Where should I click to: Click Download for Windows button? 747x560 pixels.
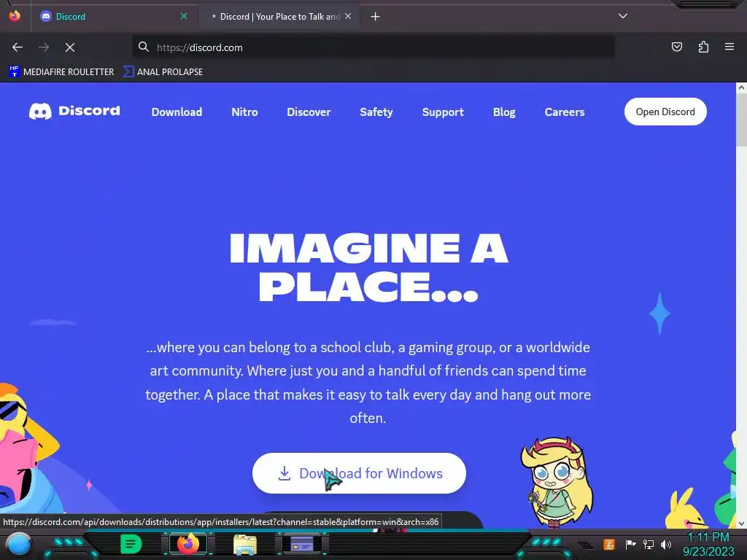(x=359, y=472)
